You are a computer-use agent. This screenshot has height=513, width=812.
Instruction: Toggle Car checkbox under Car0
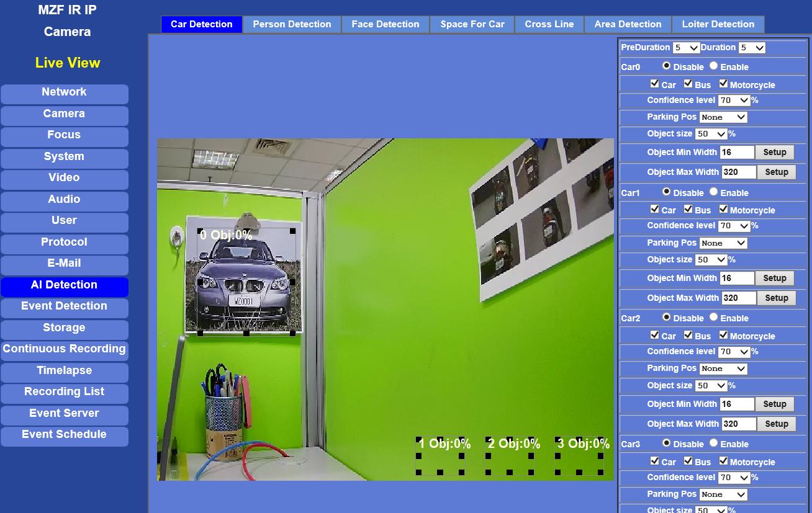[x=654, y=83]
